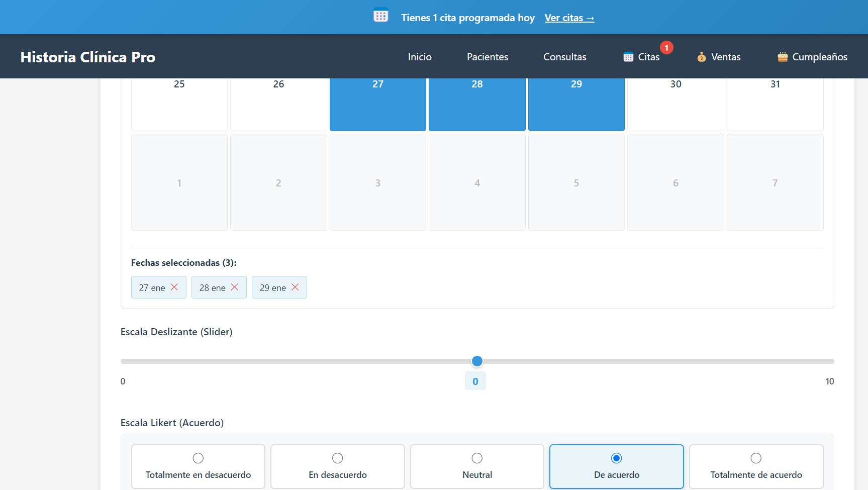Click the Historia Clínica Pro logo title
Viewport: 868px width, 490px height.
[x=88, y=57]
